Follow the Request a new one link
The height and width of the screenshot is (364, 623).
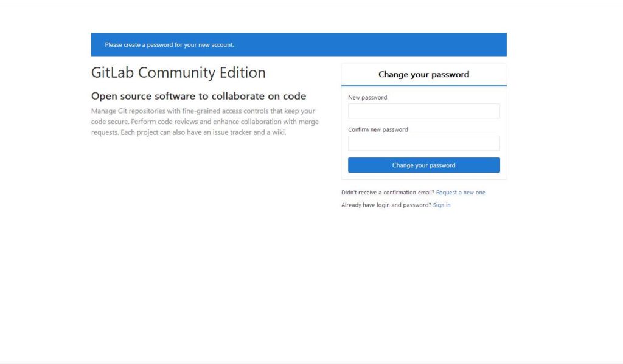point(461,193)
